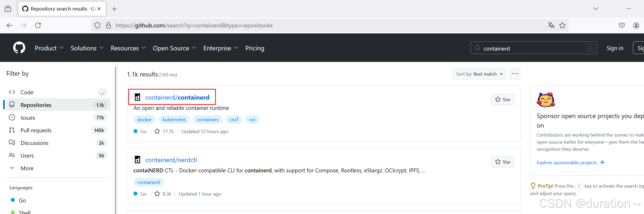
Task: Click the containerd/nerdctl repository avatar
Action: pyautogui.click(x=137, y=160)
